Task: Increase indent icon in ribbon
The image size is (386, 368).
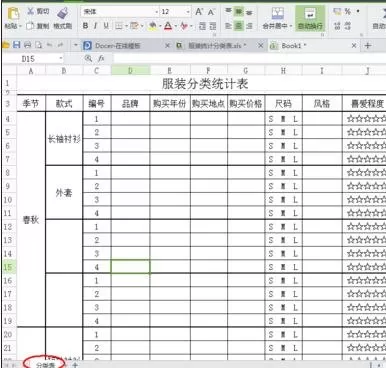Action: pos(213,26)
